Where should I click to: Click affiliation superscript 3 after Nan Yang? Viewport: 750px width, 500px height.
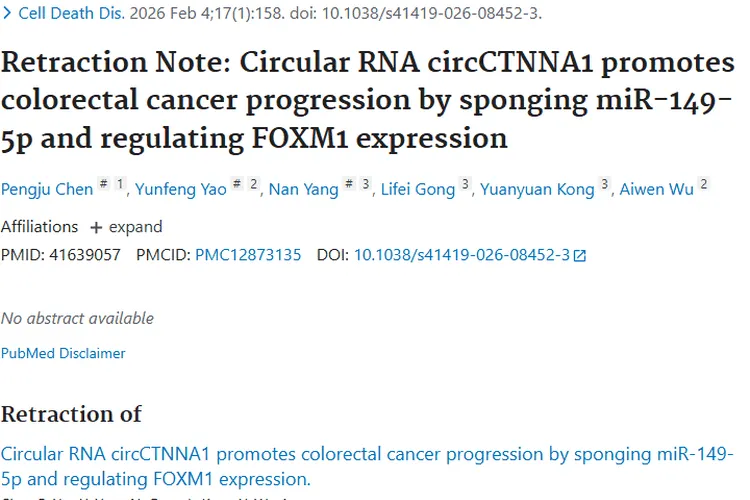click(366, 185)
